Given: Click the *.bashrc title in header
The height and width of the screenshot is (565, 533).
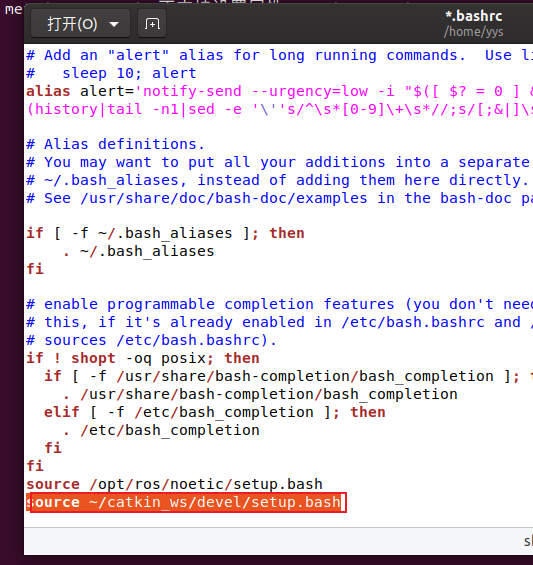Looking at the screenshot, I should tap(474, 16).
